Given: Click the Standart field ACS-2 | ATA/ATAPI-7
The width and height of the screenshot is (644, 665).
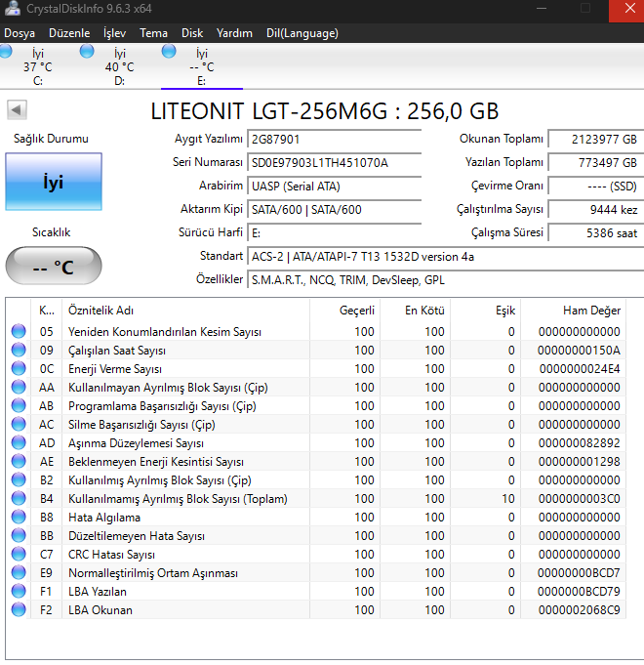Looking at the screenshot, I should click(x=446, y=257).
